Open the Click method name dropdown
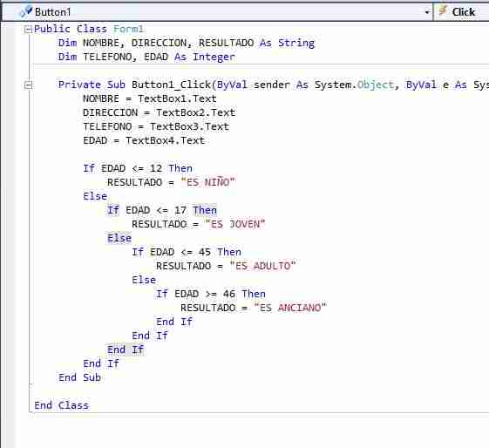 (x=462, y=12)
